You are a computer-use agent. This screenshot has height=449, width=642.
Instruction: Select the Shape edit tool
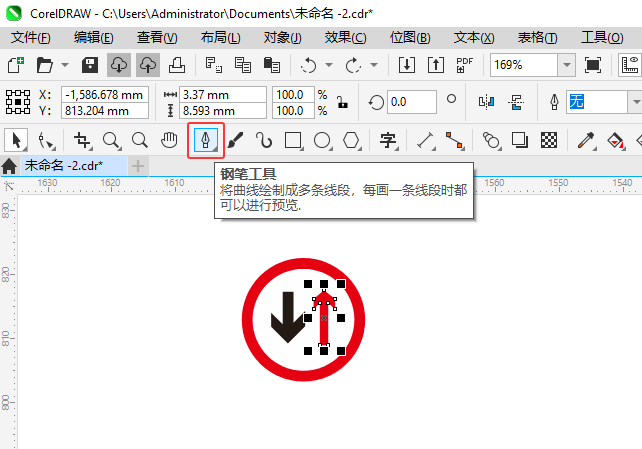click(45, 141)
